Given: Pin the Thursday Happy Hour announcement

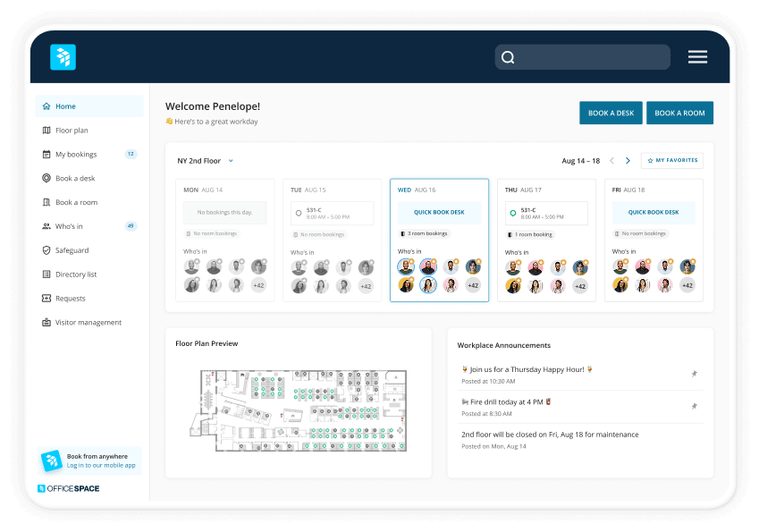Looking at the screenshot, I should point(695,374).
